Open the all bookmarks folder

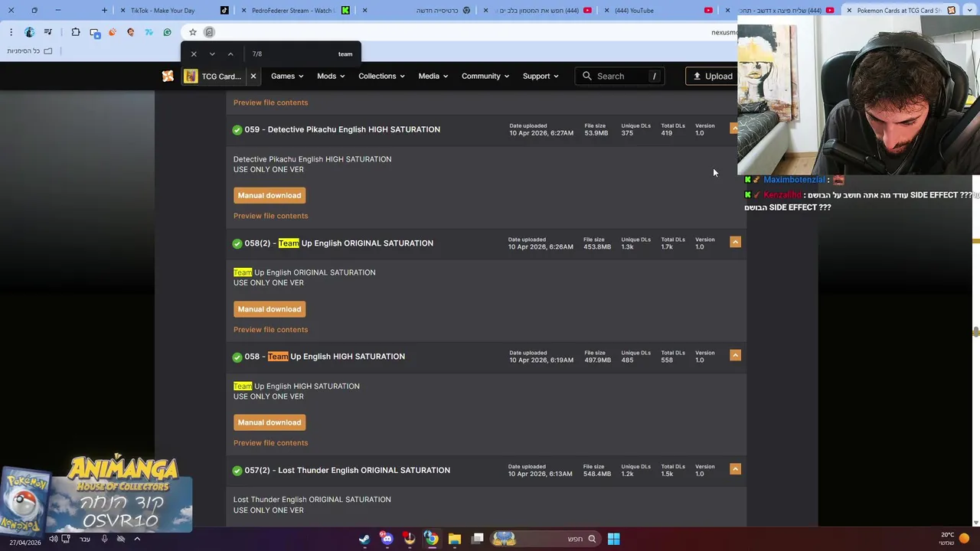coord(30,51)
